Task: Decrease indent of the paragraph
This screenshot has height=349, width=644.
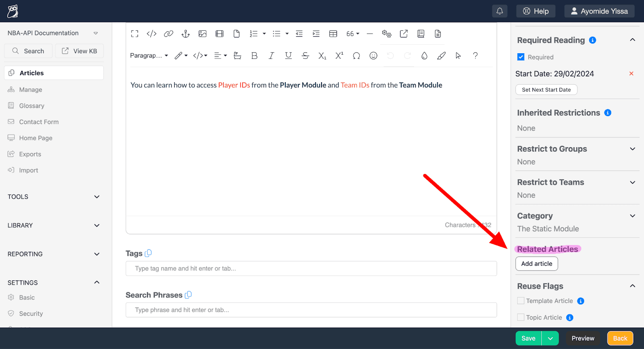Action: (x=299, y=34)
